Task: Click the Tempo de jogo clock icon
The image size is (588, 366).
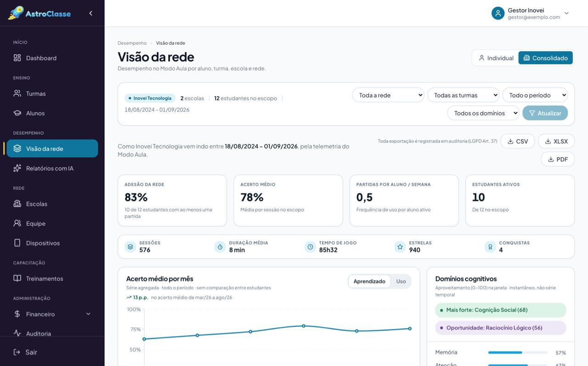Action: point(310,247)
